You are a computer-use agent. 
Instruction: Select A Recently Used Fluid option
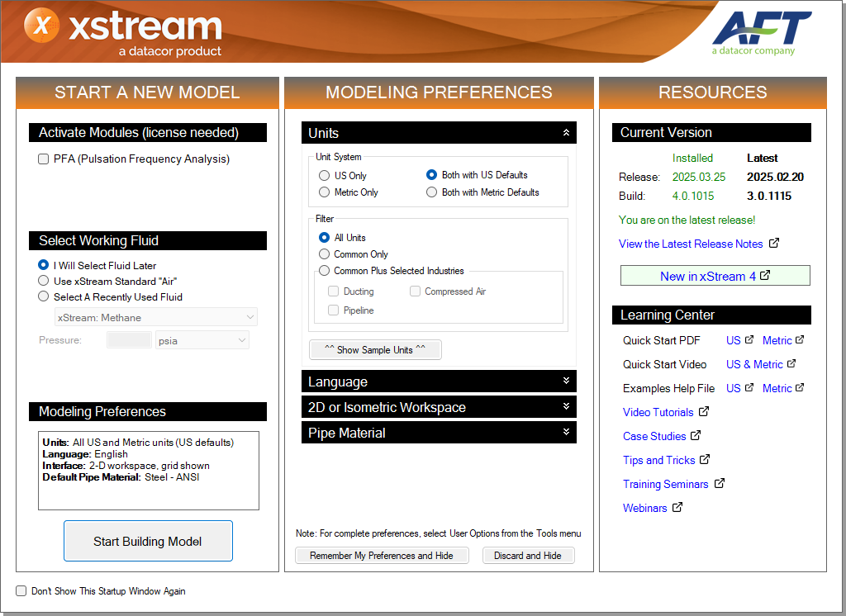tap(43, 296)
